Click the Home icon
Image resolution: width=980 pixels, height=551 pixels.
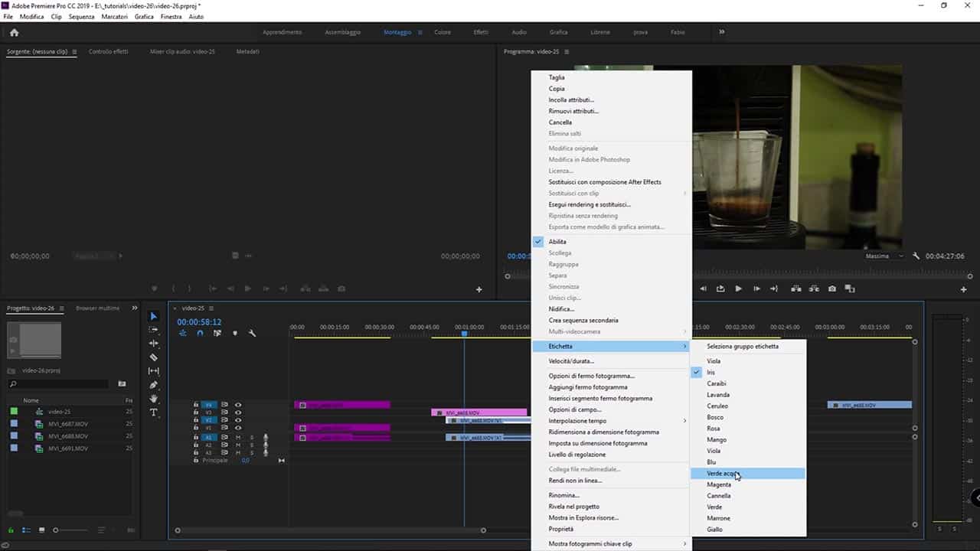14,32
